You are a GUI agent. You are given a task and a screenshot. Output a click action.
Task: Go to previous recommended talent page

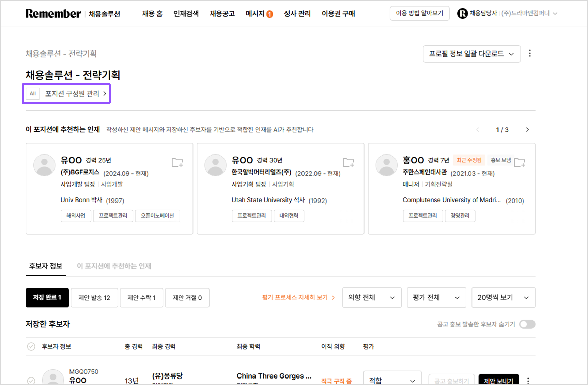478,130
